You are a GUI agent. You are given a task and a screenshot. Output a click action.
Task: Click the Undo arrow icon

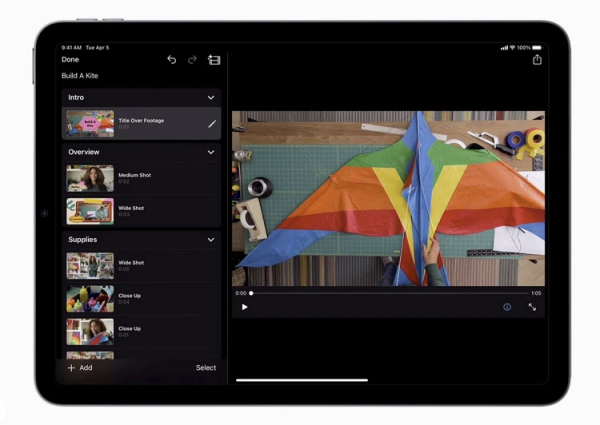171,60
